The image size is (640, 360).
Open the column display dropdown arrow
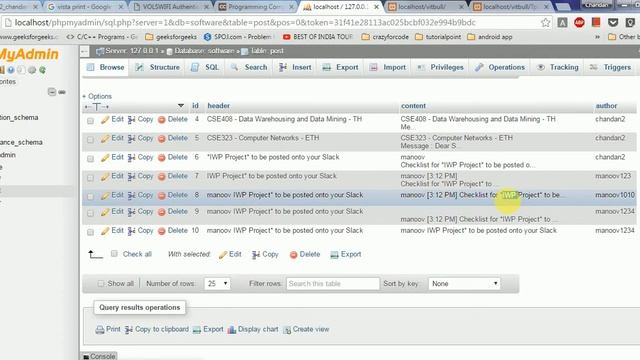[x=181, y=106]
